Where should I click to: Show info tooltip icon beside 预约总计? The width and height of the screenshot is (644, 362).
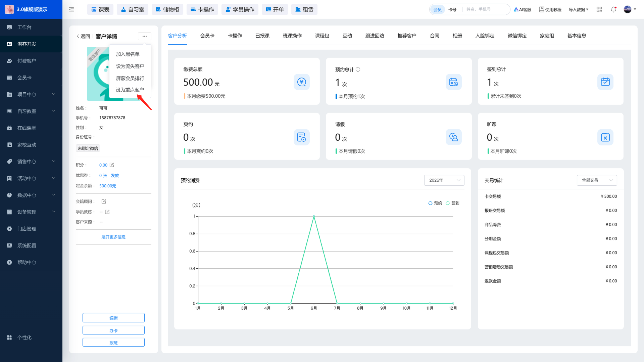(358, 70)
